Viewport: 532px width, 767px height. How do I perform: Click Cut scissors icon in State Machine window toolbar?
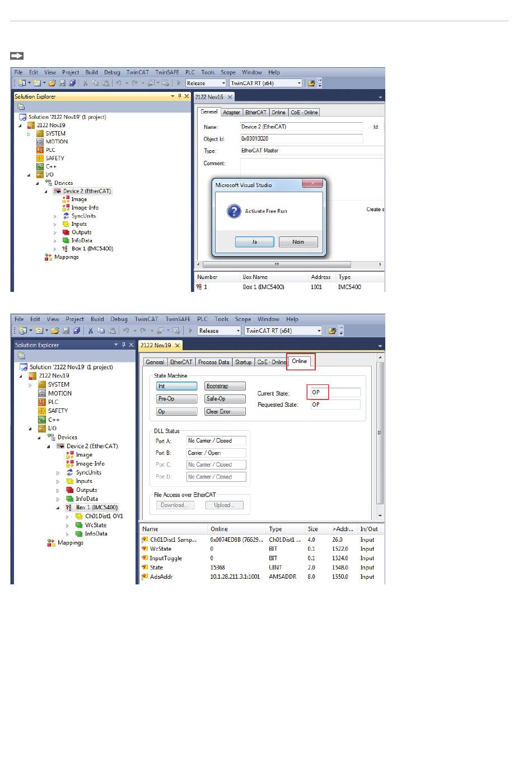tap(91, 331)
